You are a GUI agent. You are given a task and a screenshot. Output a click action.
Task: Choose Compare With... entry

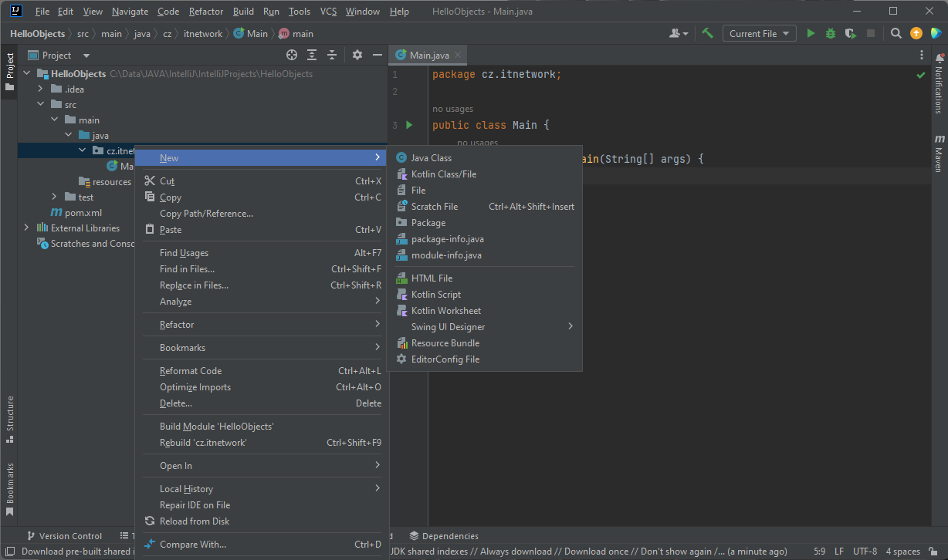(262, 544)
